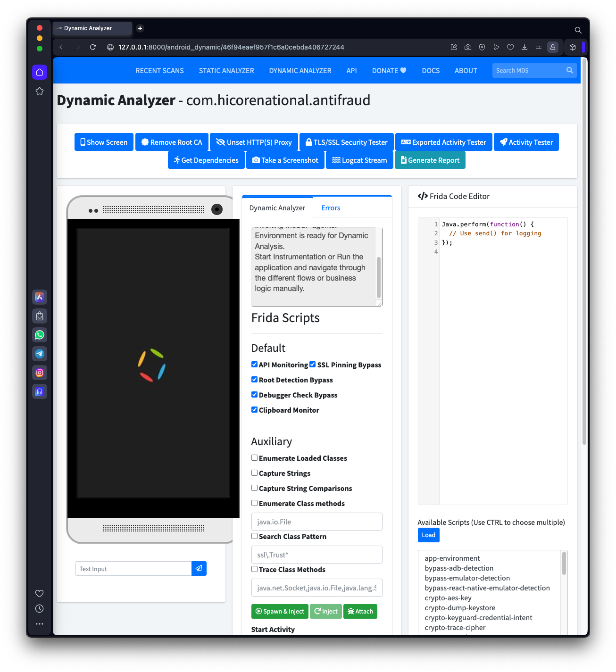The image size is (616, 672).
Task: Open the headphones player sidebar icon
Action: 40,391
